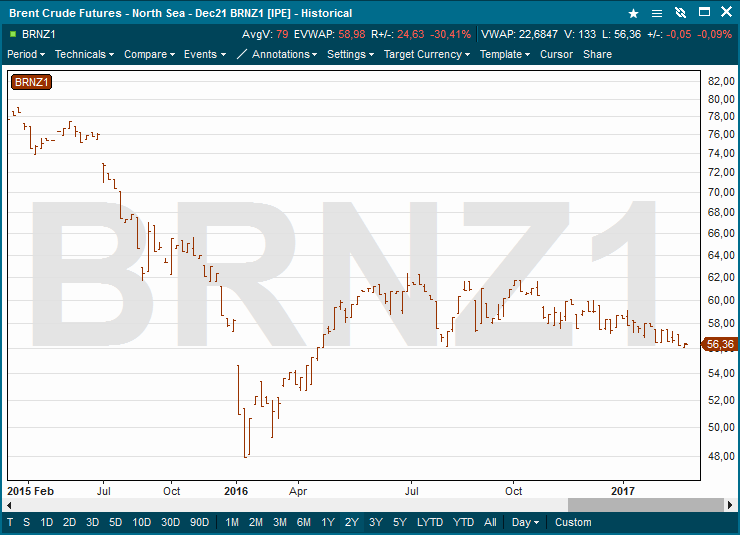Click the 2016 label on time axis

coord(236,491)
